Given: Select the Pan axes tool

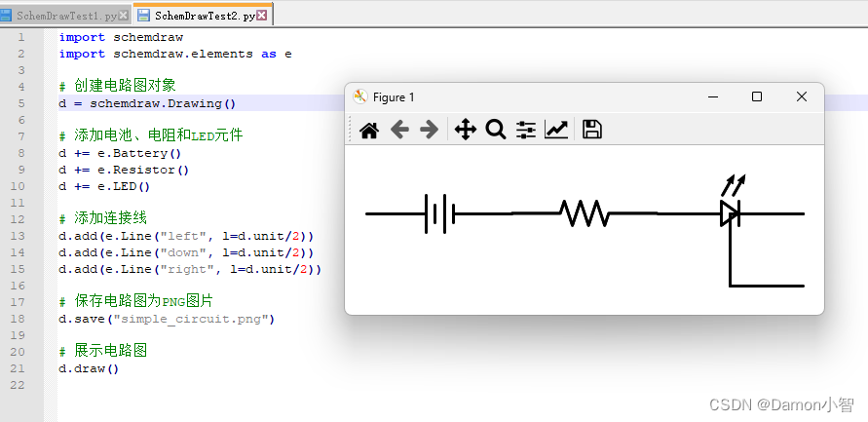Looking at the screenshot, I should (466, 131).
